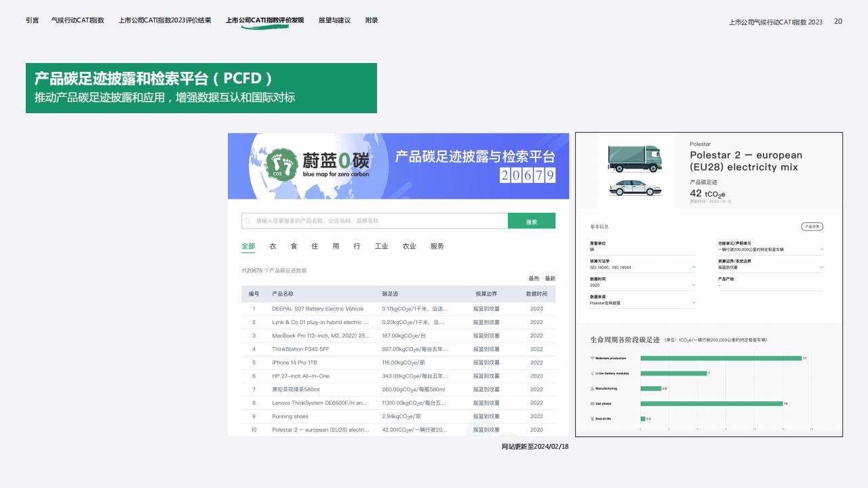Open 上市公司CATI指数评价发现 navigation item
Screen dimensions: 868x488
click(x=265, y=20)
